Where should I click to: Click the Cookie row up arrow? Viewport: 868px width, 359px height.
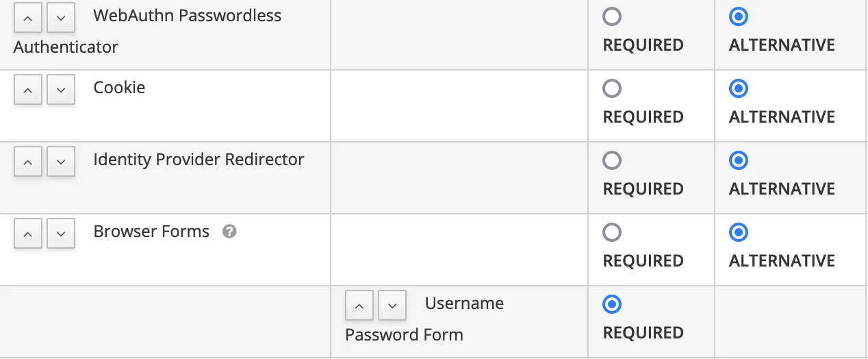pyautogui.click(x=28, y=90)
